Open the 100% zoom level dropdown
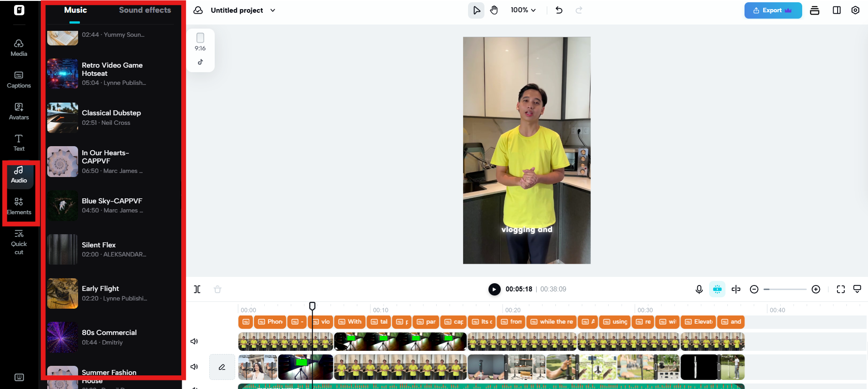The image size is (868, 389). [523, 10]
